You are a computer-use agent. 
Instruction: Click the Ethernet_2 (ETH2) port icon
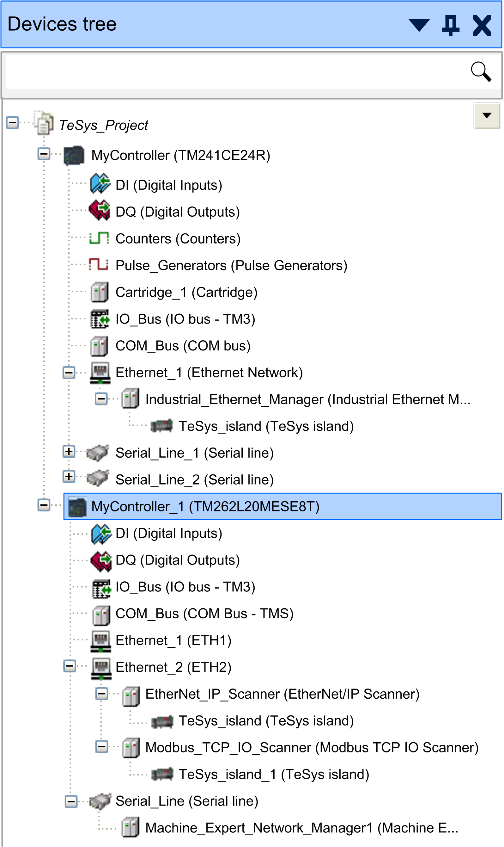101,669
